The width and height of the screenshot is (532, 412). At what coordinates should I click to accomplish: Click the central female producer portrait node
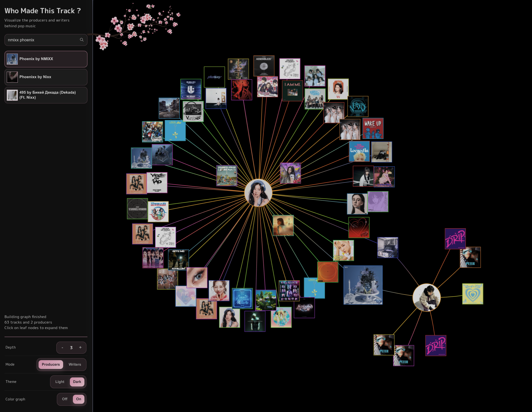click(258, 193)
